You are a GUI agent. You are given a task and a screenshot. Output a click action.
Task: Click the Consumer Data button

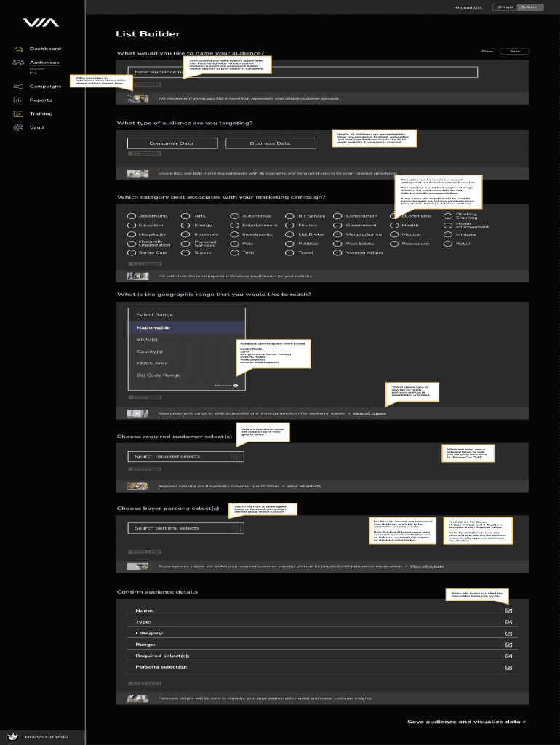click(x=171, y=143)
